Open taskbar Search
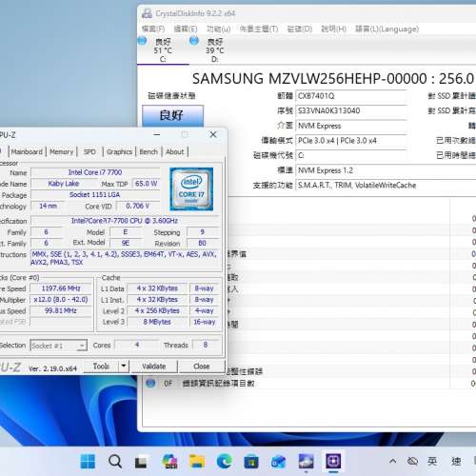 point(114,462)
